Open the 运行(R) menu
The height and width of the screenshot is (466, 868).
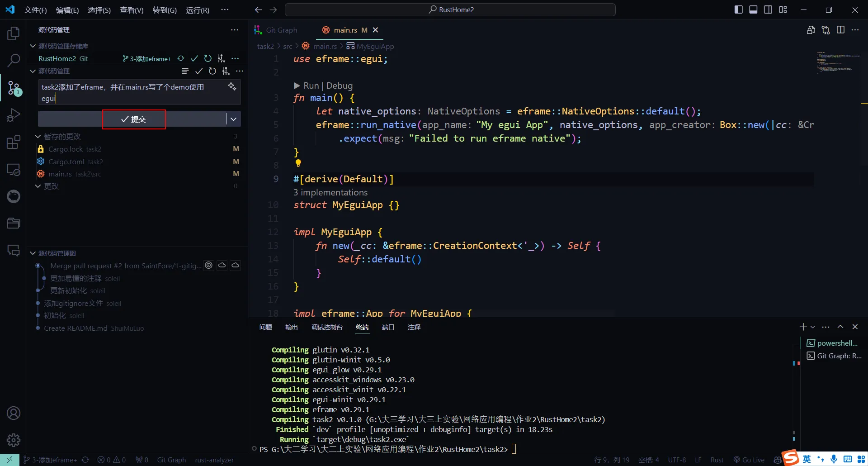point(197,10)
